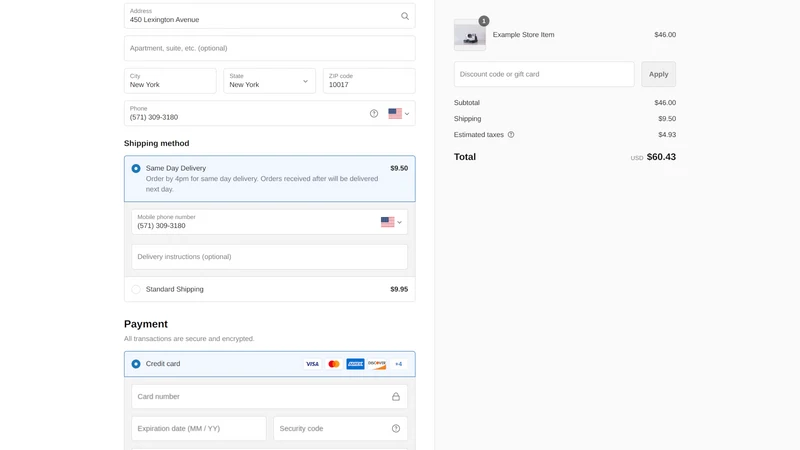Click the address search magnifier icon
This screenshot has height=450, width=800.
[405, 16]
